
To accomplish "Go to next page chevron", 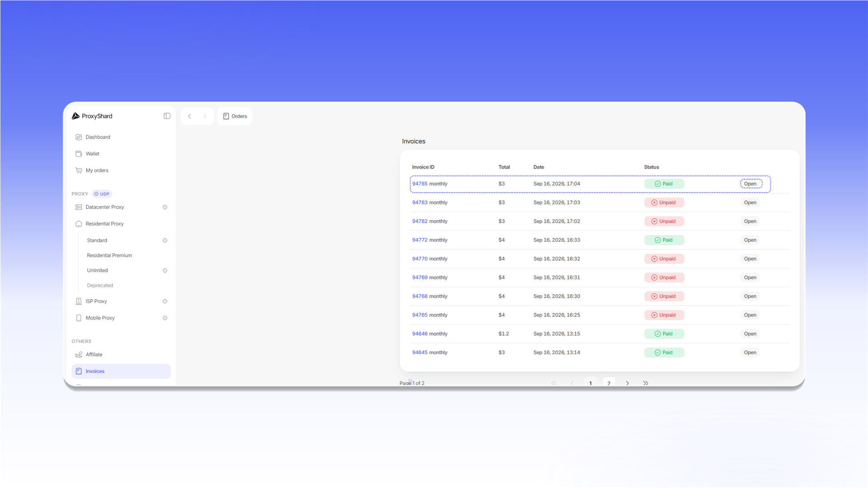I will [x=627, y=383].
